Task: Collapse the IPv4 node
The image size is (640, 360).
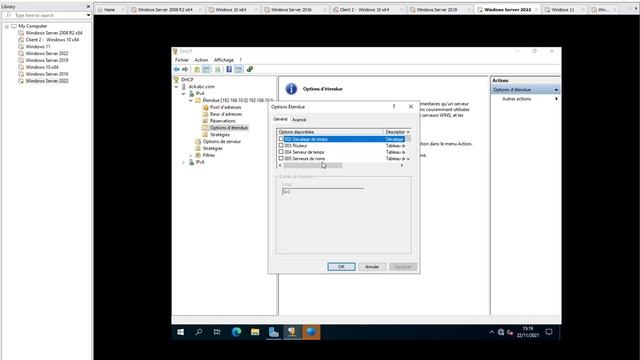Action: tap(184, 94)
